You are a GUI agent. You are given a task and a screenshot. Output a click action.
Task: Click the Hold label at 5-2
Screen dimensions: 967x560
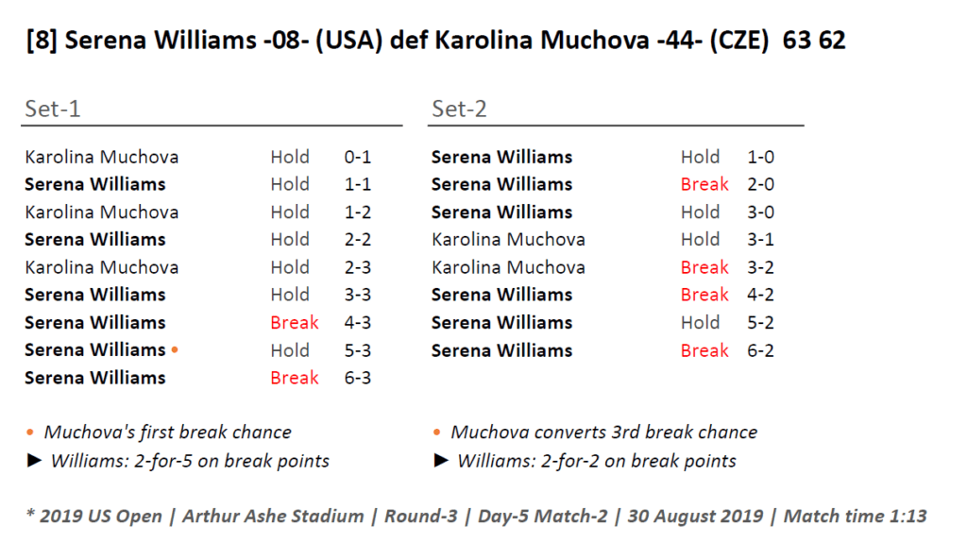point(700,323)
